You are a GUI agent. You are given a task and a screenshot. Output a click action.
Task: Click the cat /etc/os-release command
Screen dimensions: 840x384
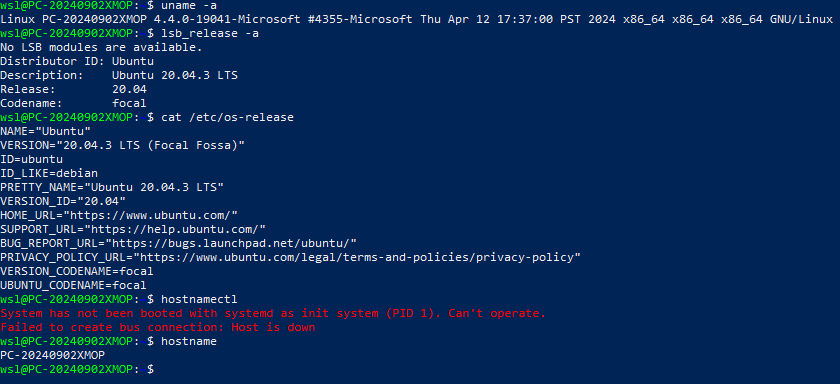point(227,117)
